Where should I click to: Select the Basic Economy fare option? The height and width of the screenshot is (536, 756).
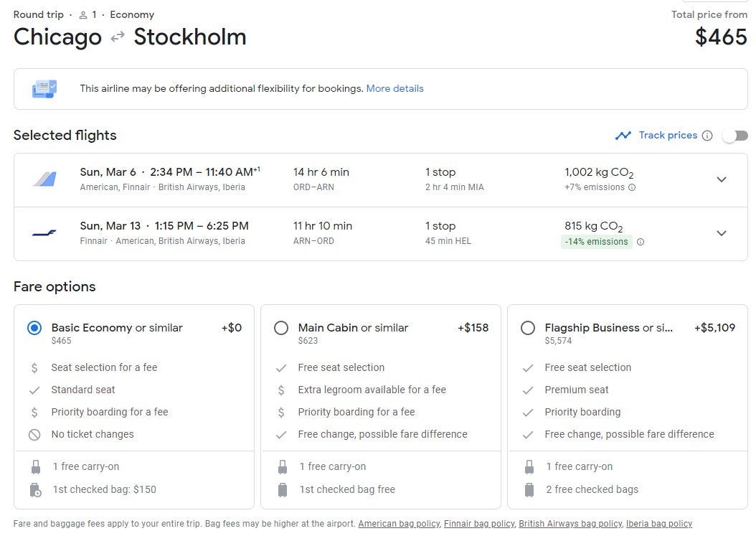[34, 328]
